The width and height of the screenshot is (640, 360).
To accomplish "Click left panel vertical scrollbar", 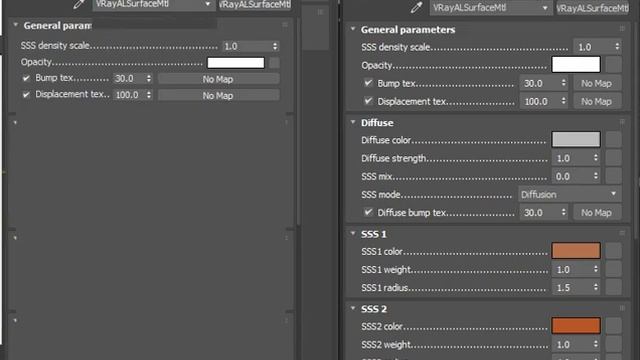I will [298, 122].
